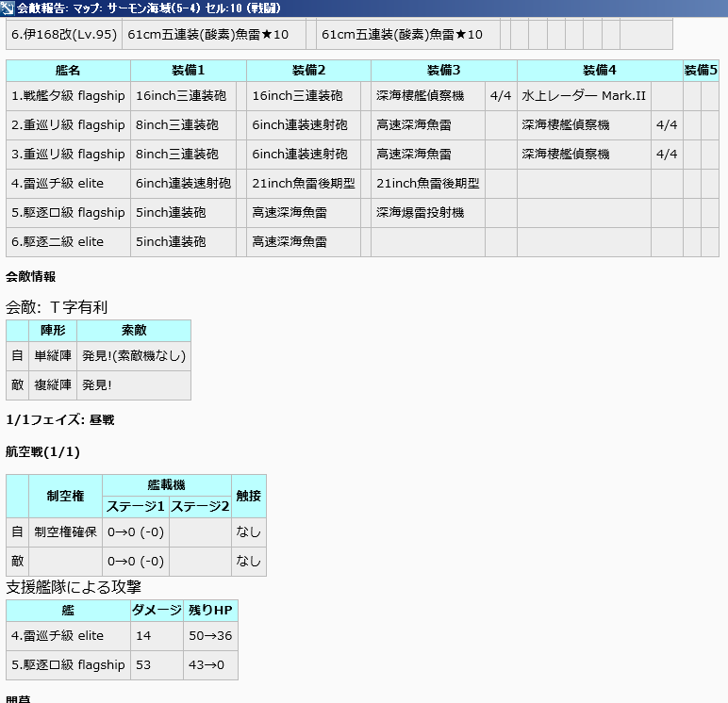Select the 水上レーダー Mark.II equipment cell
The height and width of the screenshot is (703, 728).
584,96
